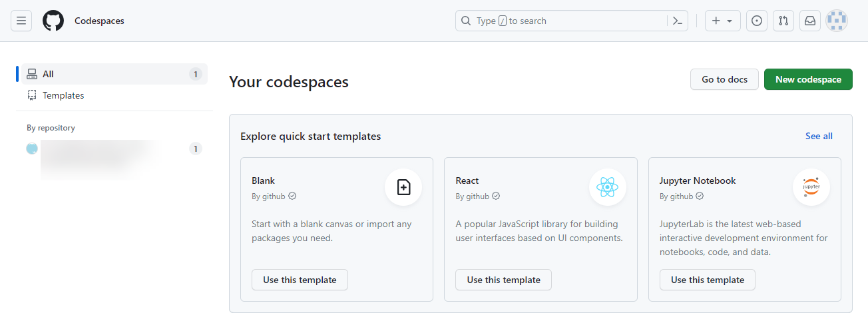Image resolution: width=868 pixels, height=325 pixels.
Task: Click the user profile avatar
Action: 837,21
